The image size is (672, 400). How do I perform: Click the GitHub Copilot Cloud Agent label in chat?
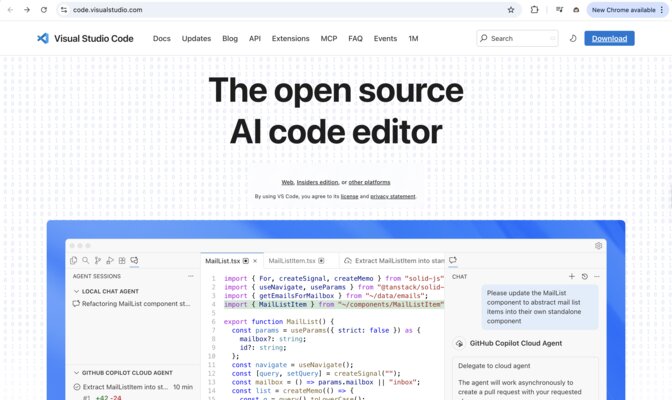516,343
